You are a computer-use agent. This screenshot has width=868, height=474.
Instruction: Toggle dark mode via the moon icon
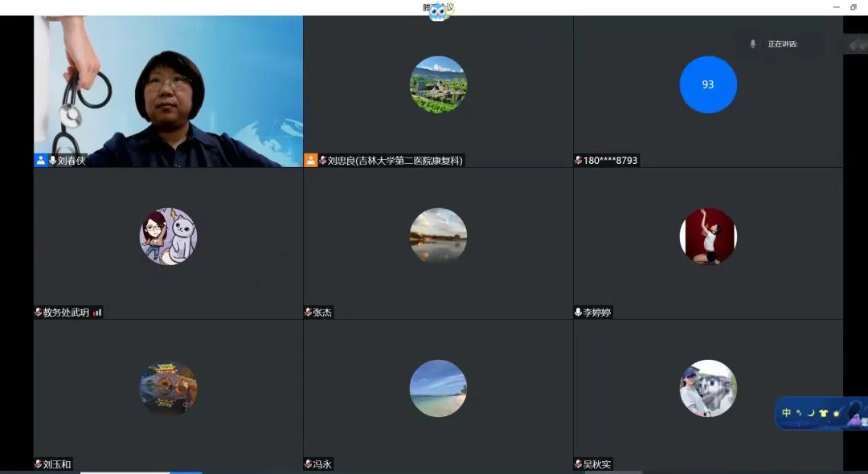811,412
